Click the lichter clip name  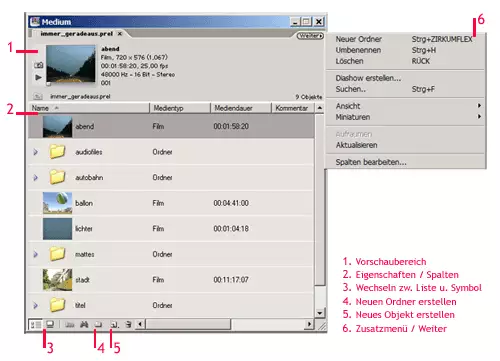(84, 229)
